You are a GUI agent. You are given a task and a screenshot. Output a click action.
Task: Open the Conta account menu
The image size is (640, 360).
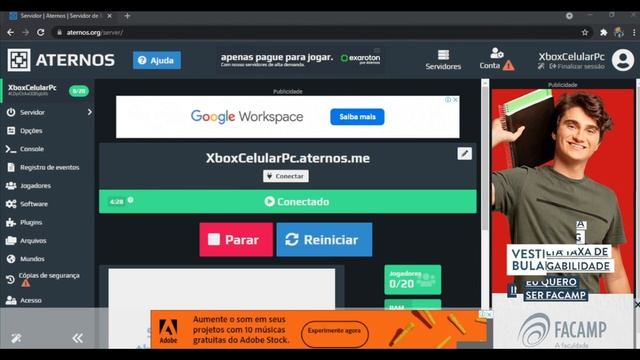(496, 59)
